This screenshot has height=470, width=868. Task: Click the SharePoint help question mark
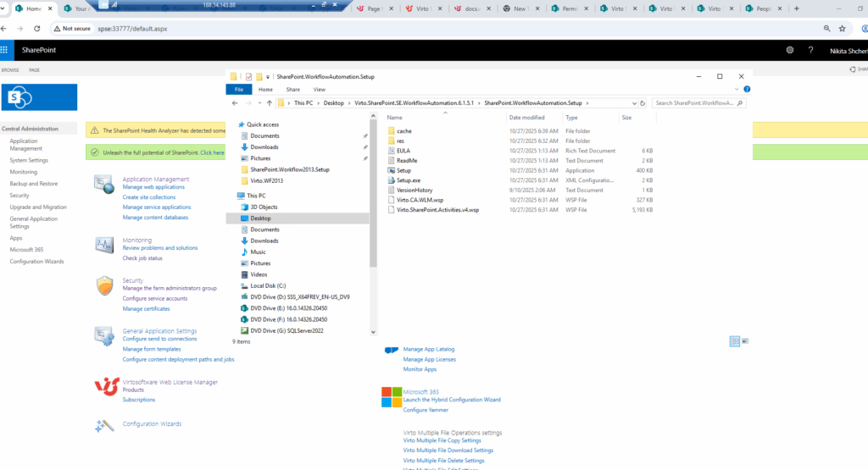(x=810, y=50)
